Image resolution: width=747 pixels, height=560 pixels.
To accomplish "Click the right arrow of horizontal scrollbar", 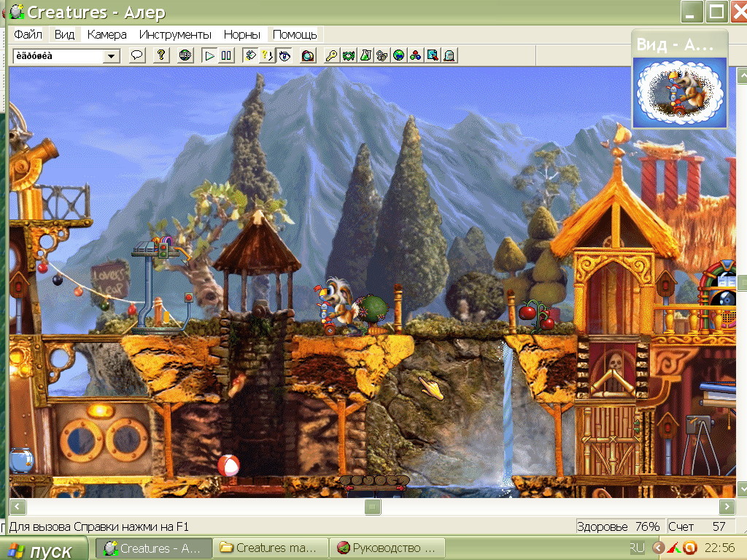I will point(727,507).
